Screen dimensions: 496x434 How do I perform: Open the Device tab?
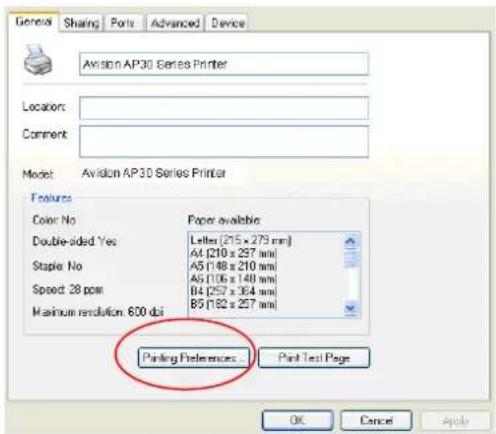228,23
